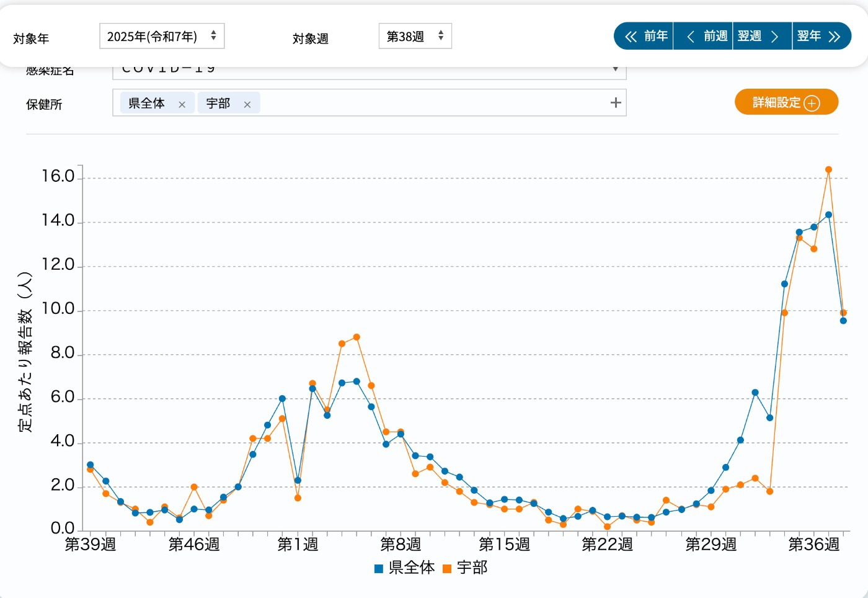Select the 県全体 tag chip
This screenshot has height=598, width=868.
[146, 104]
